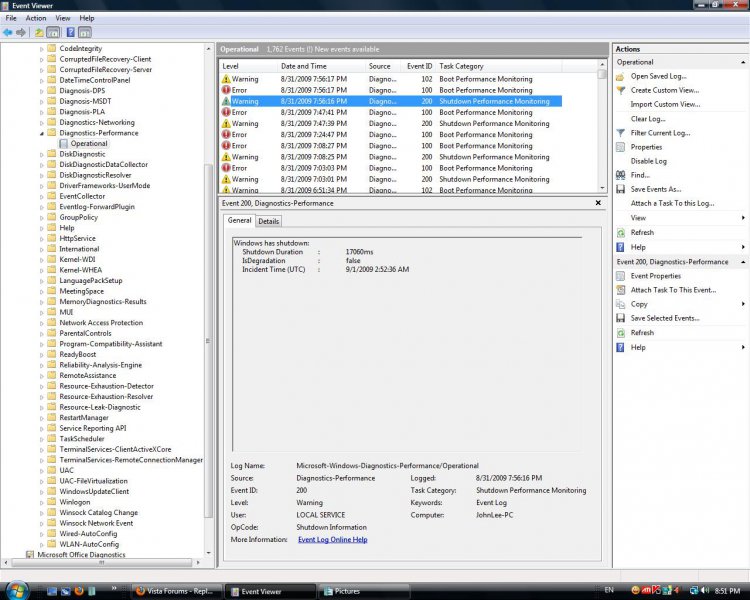Collapse Event 200 section in Actions pane

[743, 262]
